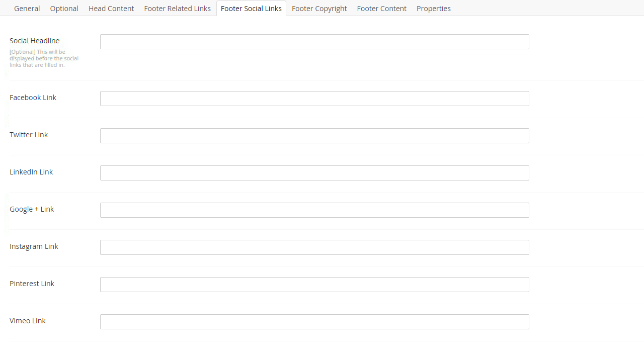This screenshot has width=644, height=362.
Task: Click the Social Headline label
Action: pyautogui.click(x=35, y=41)
